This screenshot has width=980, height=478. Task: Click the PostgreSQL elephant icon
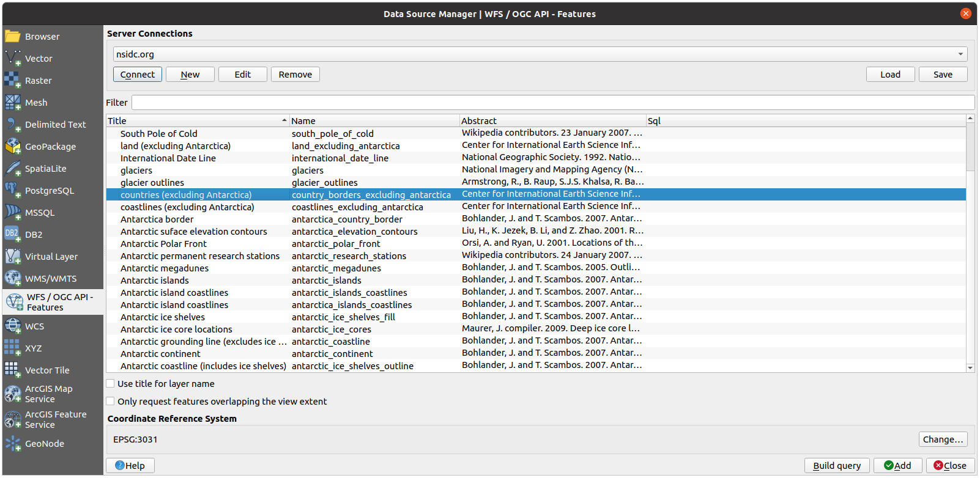(x=13, y=191)
